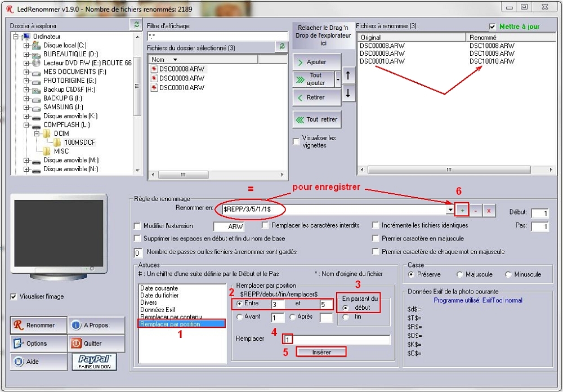The width and height of the screenshot is (563, 392).
Task: Open the Renommer en rule dropdown
Action: [450, 210]
